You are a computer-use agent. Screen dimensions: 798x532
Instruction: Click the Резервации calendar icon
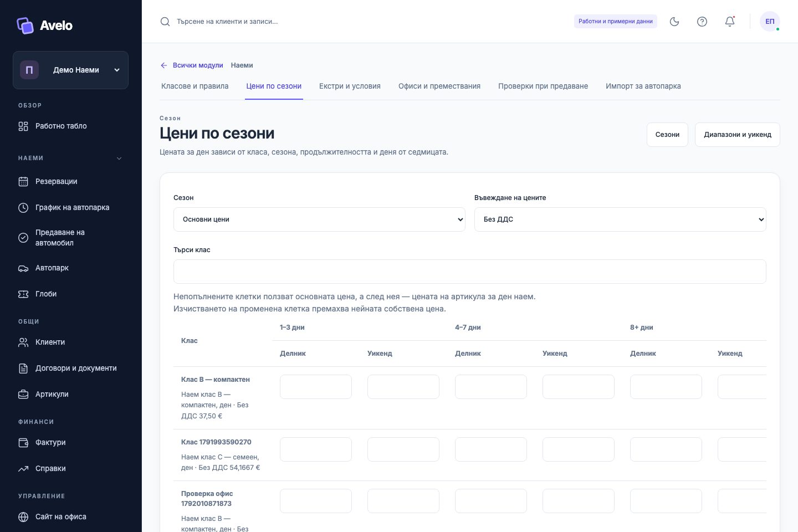click(x=23, y=182)
